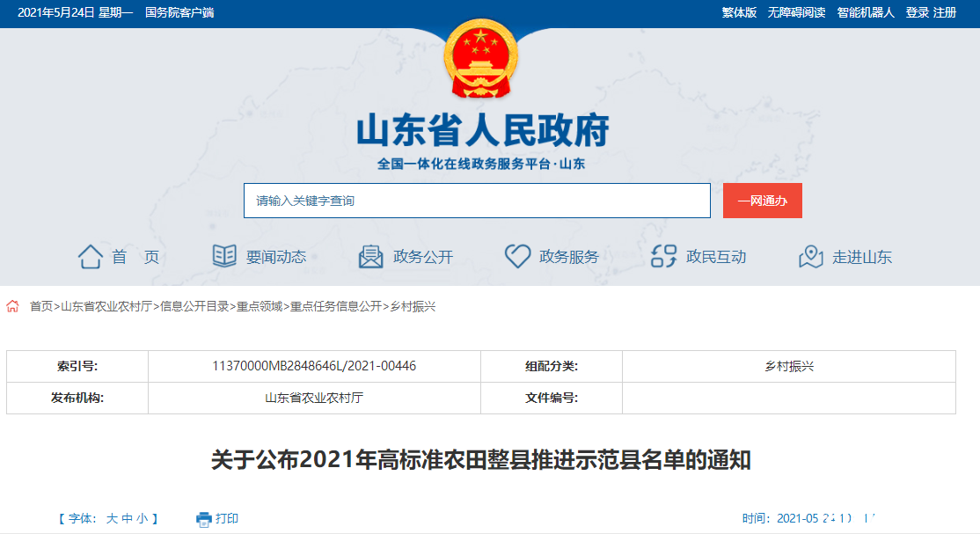This screenshot has width=980, height=534.
Task: Click the 山东省农业农村厅 publisher cell
Action: (314, 398)
